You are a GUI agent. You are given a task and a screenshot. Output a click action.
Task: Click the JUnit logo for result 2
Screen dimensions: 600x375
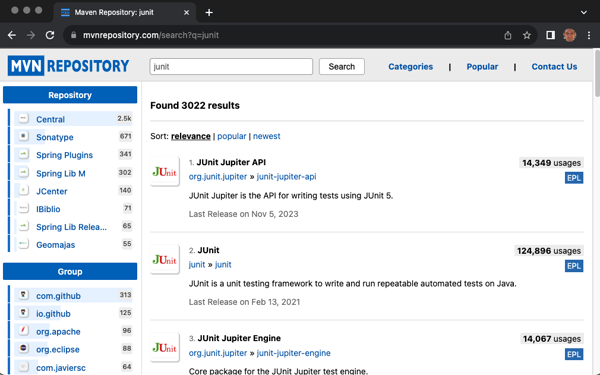(165, 259)
